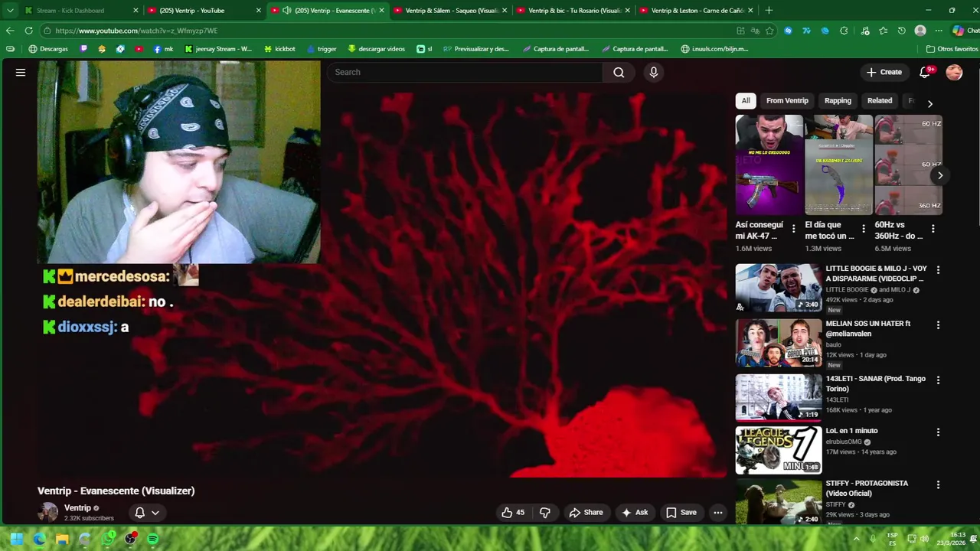Viewport: 980px width, 551px height.
Task: Open the subscription notification bell dropdown
Action: tap(147, 513)
